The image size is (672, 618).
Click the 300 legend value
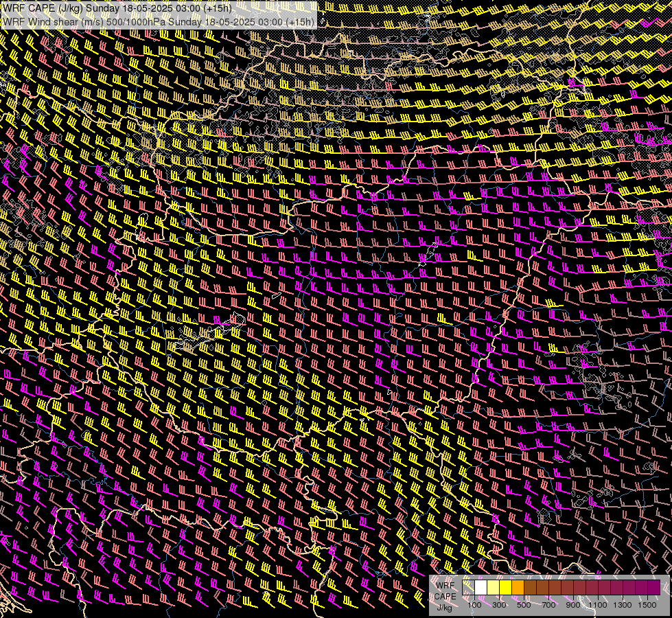499,605
